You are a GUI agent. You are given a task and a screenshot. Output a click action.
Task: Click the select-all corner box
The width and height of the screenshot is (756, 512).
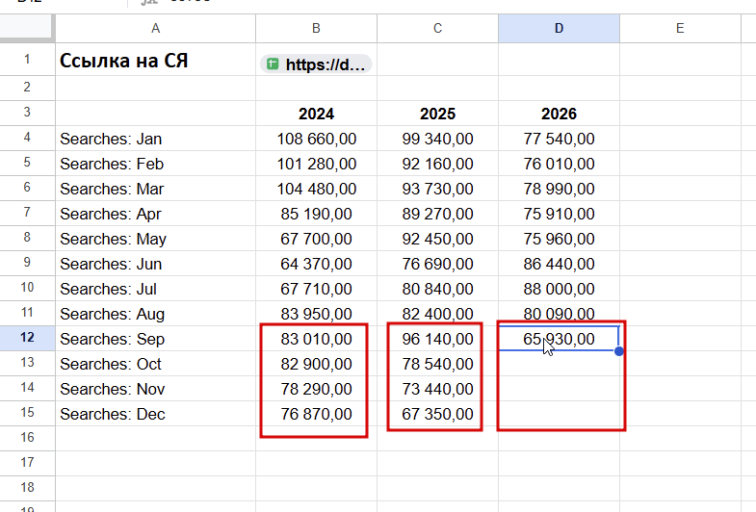(x=27, y=27)
